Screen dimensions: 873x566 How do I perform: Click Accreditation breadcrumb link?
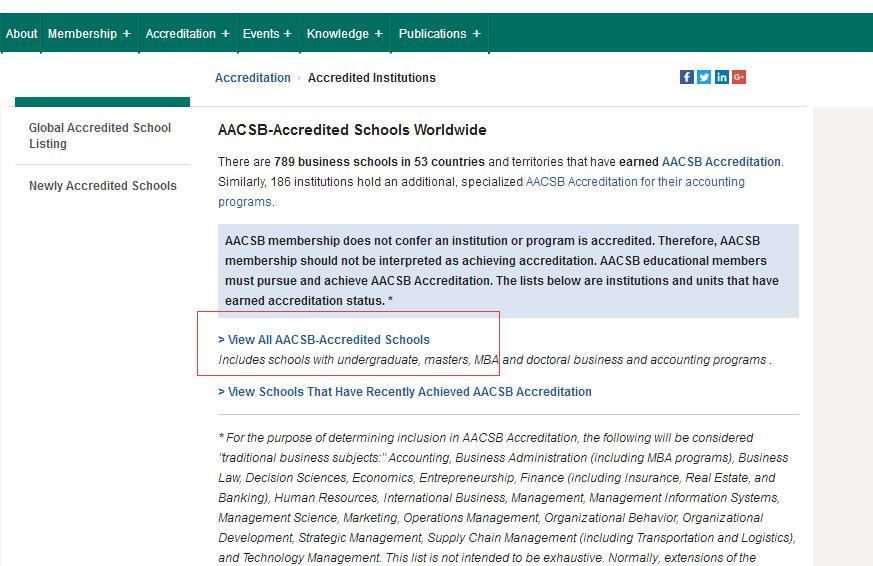(253, 78)
